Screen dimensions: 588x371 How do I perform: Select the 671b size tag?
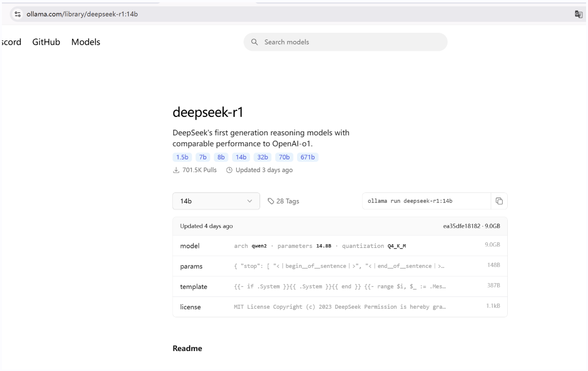(308, 158)
